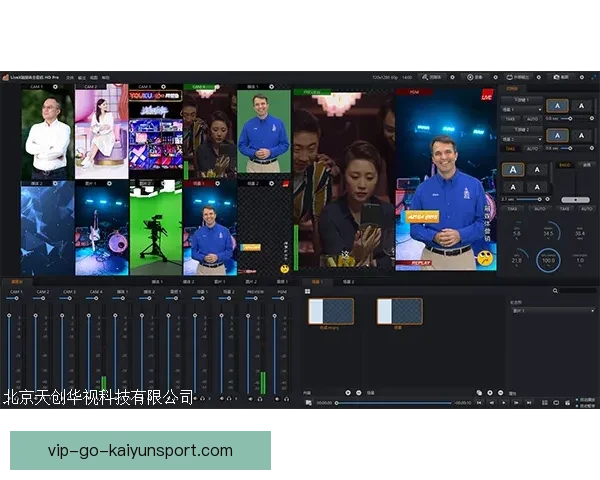
Task: Select the large highlighted A transition effect
Action: click(x=512, y=170)
